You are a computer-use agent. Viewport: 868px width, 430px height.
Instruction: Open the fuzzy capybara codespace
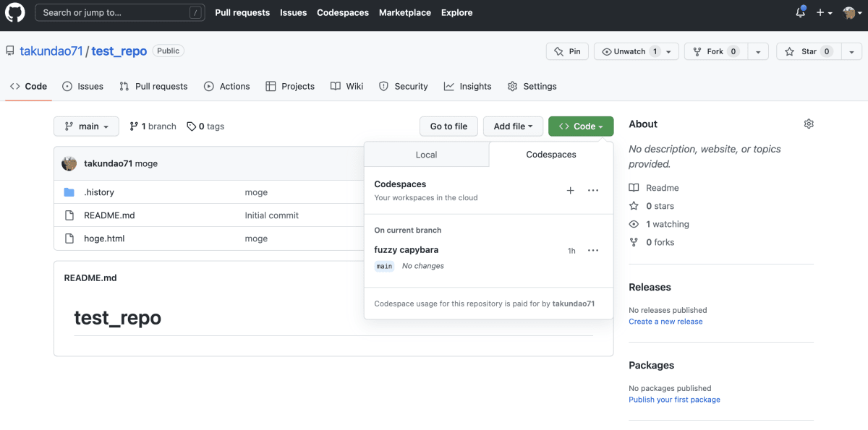[406, 249]
